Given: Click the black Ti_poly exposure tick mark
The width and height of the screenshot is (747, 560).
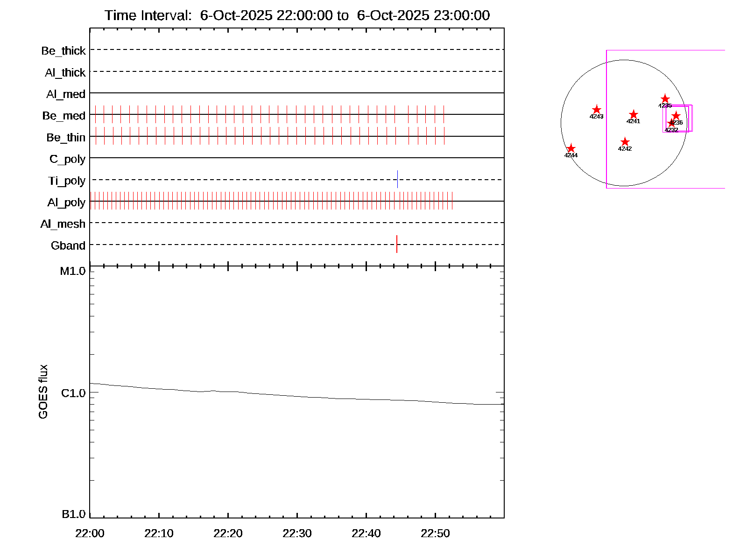Looking at the screenshot, I should [x=397, y=179].
